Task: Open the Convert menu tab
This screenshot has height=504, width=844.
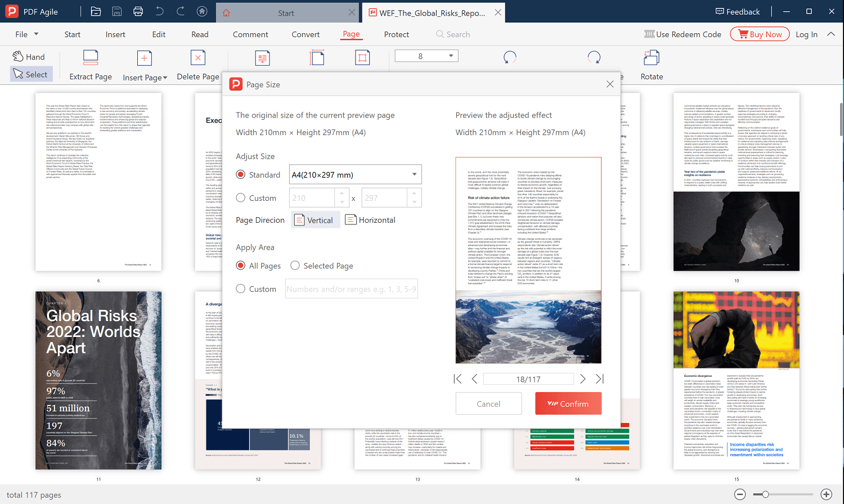Action: (306, 34)
